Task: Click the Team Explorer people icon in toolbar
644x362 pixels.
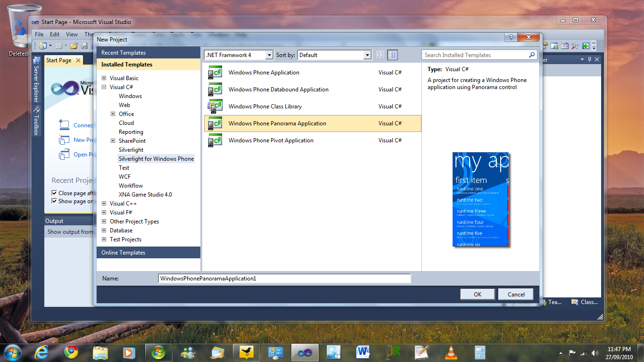Action: tap(554, 46)
